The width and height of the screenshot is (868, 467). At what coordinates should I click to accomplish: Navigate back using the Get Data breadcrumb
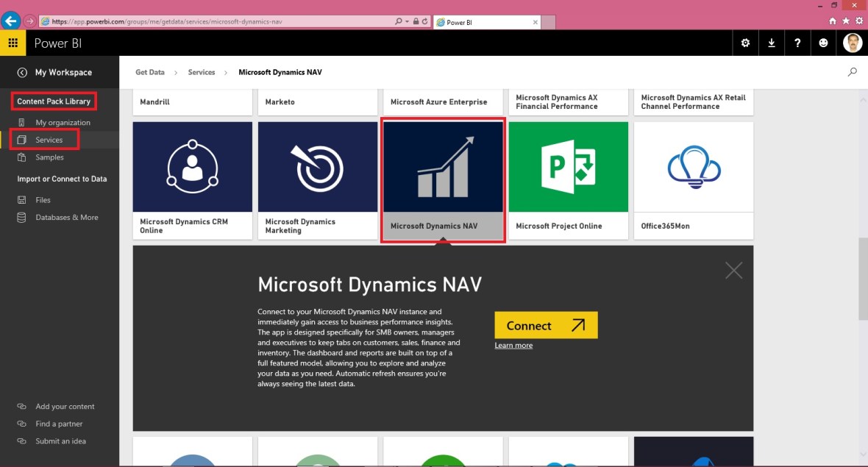coord(149,72)
